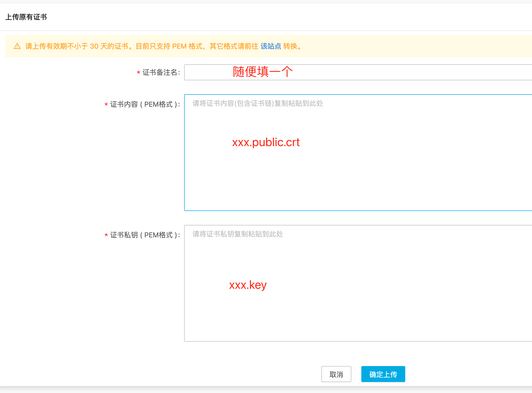The width and height of the screenshot is (532, 393).
Task: Open the 该站点 conversion site link
Action: 271,46
